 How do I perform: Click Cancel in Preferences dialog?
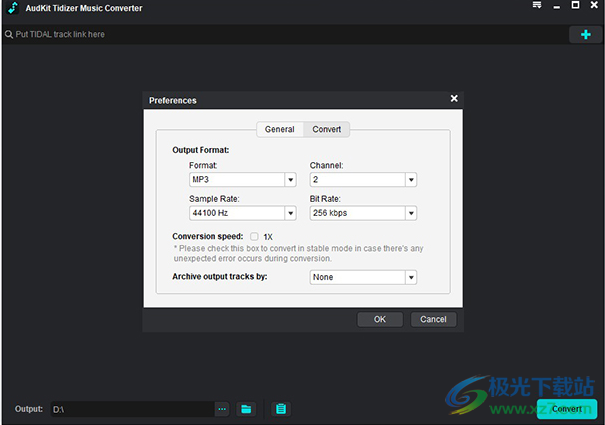tap(433, 319)
